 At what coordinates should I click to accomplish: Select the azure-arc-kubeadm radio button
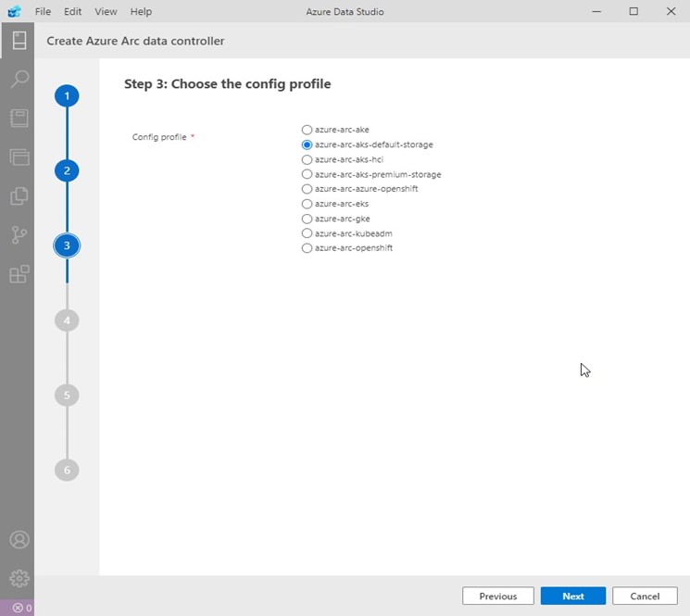tap(307, 233)
